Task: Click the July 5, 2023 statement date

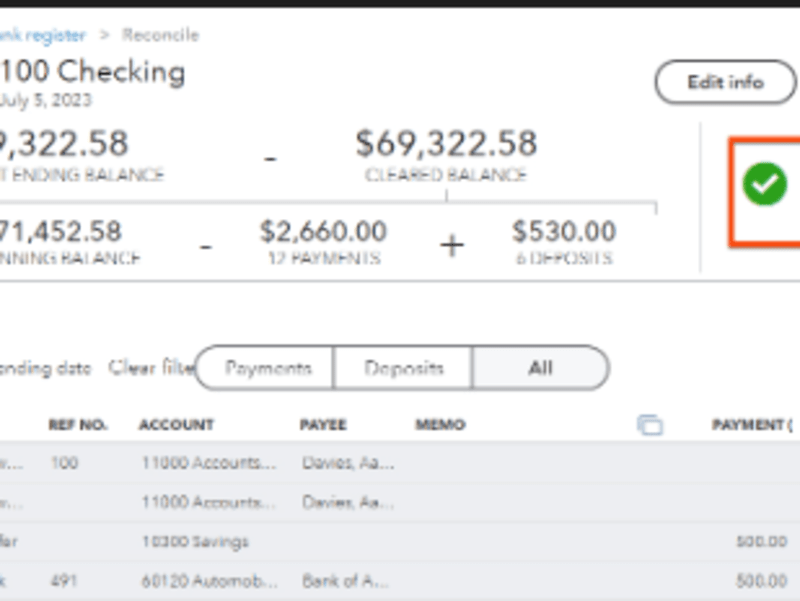Action: (45, 100)
